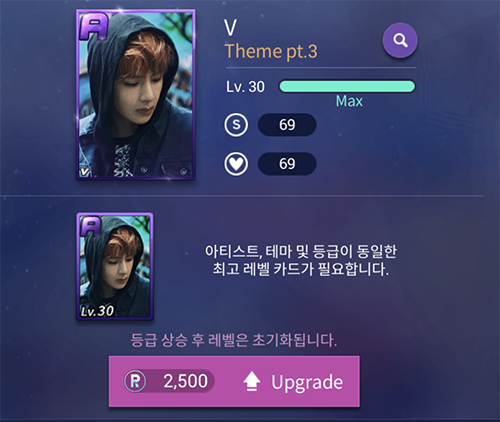Tap the R currency coin icon
This screenshot has height=422, width=500.
click(135, 381)
